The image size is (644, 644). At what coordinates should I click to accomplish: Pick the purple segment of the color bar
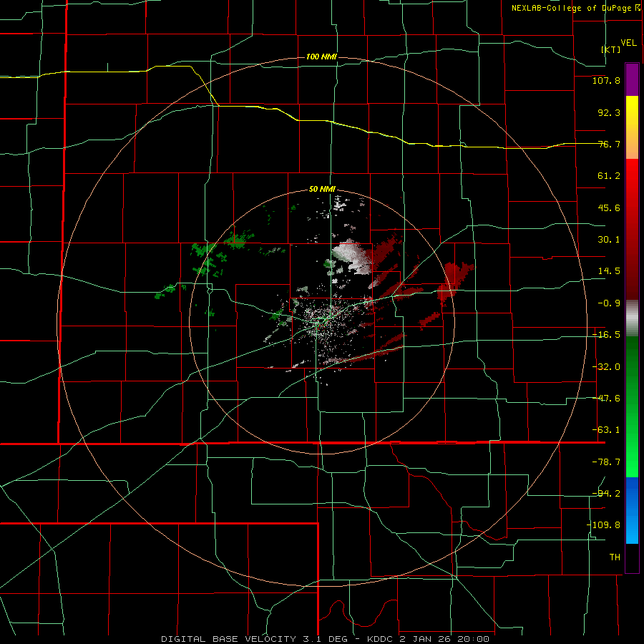(x=632, y=79)
